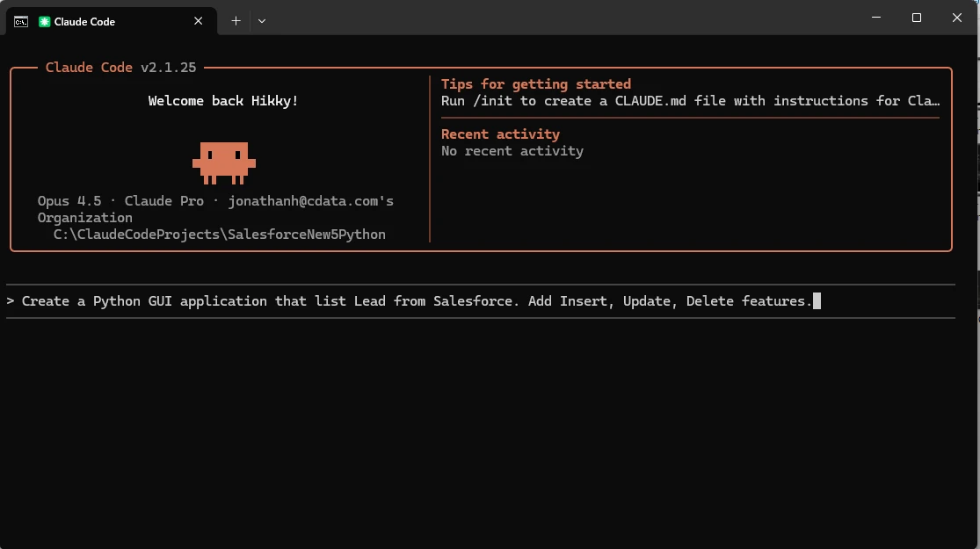Screen dimensions: 980x549
Task: Click the SalesforceNew5Python project path
Action: coord(219,235)
